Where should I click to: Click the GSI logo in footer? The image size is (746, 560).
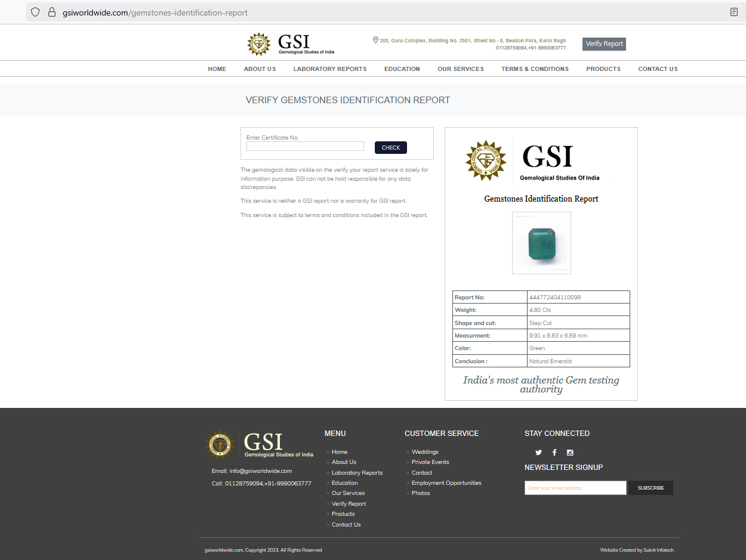pos(259,444)
